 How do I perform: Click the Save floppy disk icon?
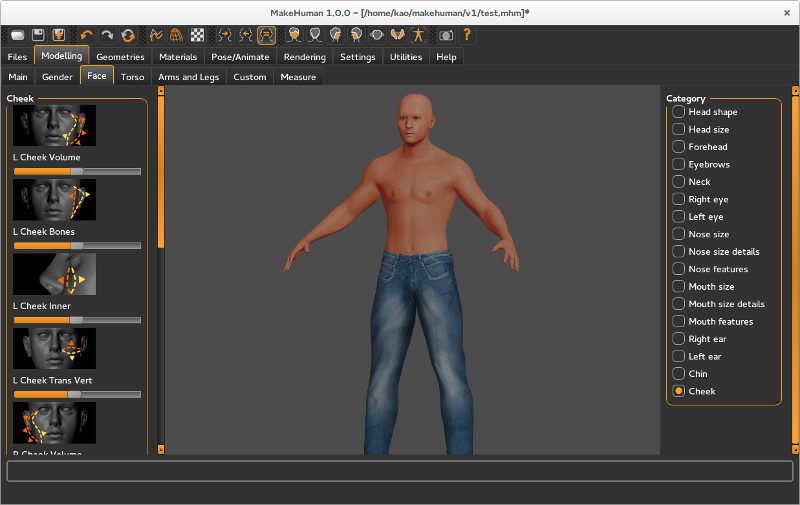[38, 35]
